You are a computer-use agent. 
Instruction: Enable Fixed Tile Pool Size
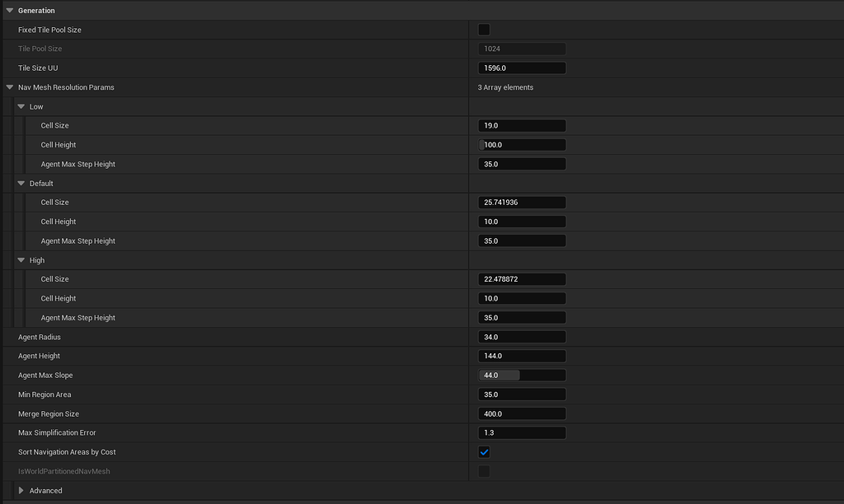(484, 29)
